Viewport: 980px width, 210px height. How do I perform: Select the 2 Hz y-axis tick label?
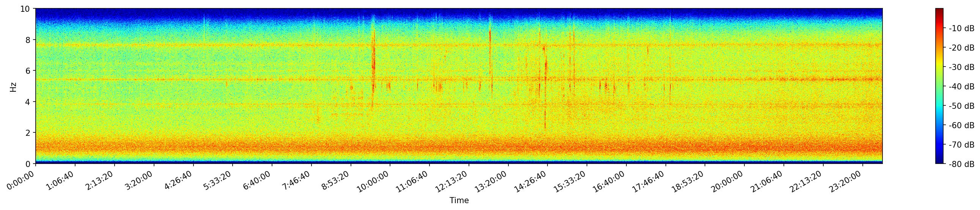point(28,133)
